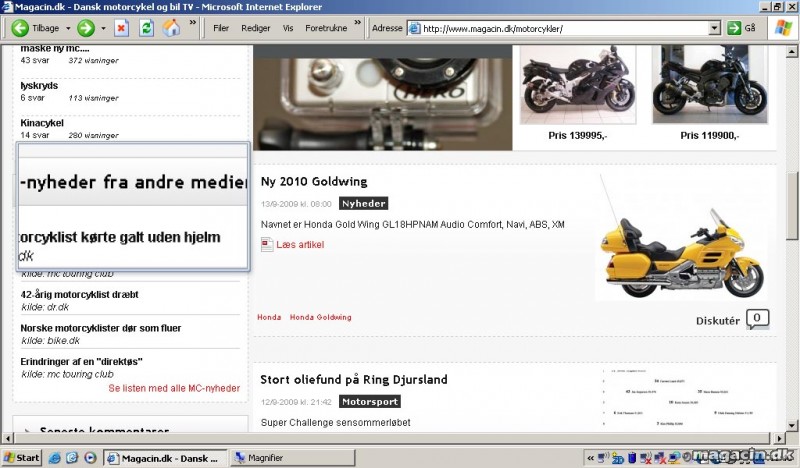
Task: Click 'Pris 119900,-' price text
Action: click(x=710, y=136)
